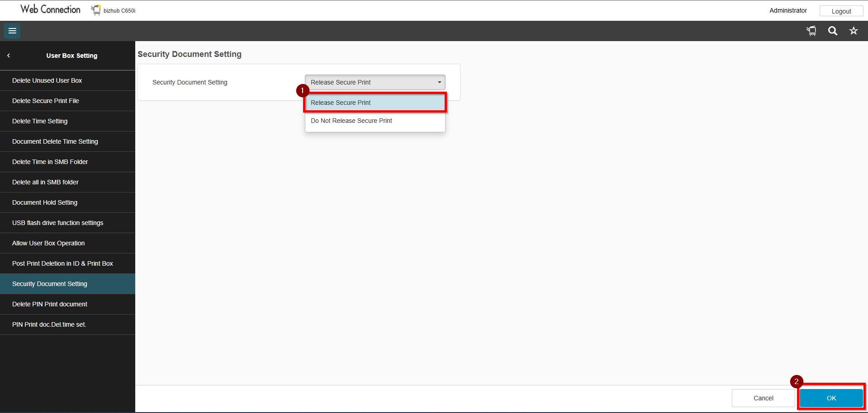Open USB flash drive function settings
The height and width of the screenshot is (413, 868).
pyautogui.click(x=57, y=223)
